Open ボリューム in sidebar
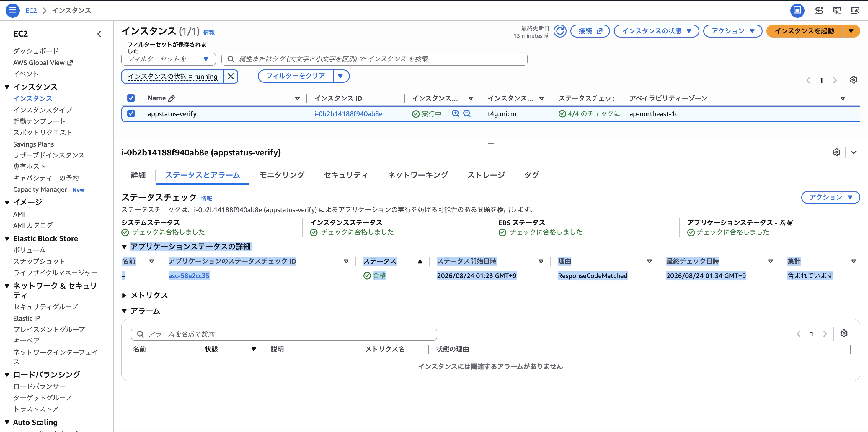868x432 pixels. (x=29, y=250)
